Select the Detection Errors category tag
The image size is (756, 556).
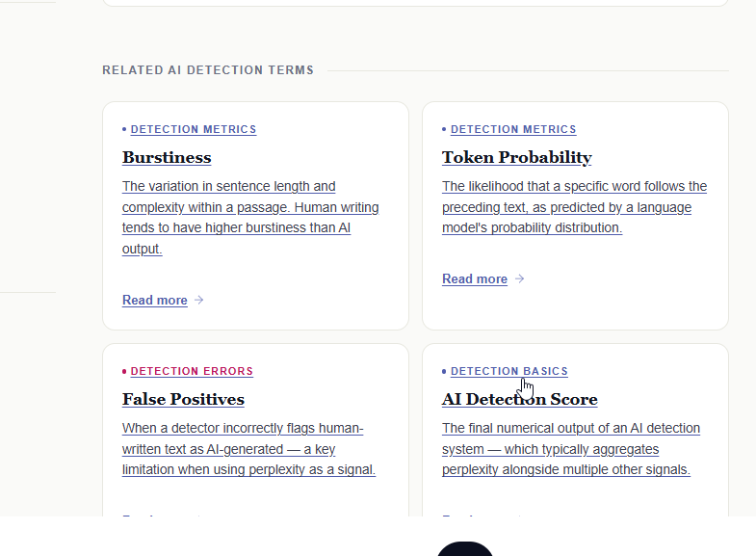point(192,371)
